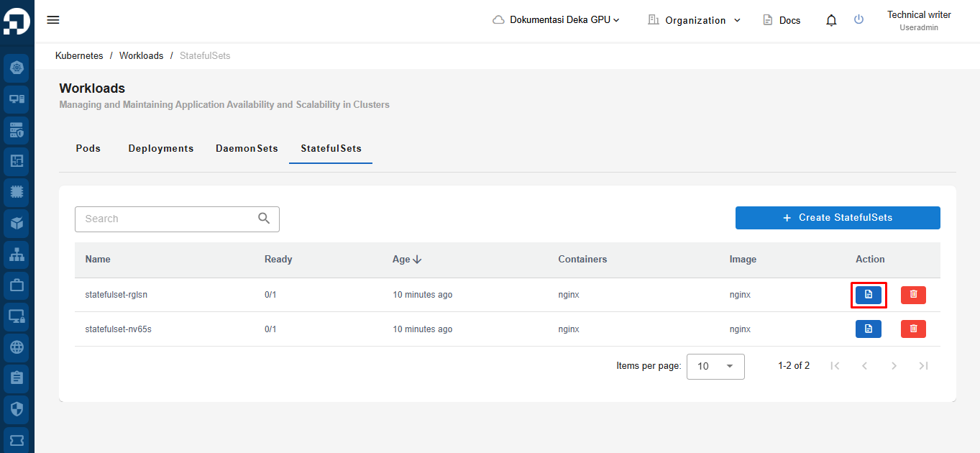The width and height of the screenshot is (980, 453).
Task: Open the Items per page dropdown
Action: [715, 366]
